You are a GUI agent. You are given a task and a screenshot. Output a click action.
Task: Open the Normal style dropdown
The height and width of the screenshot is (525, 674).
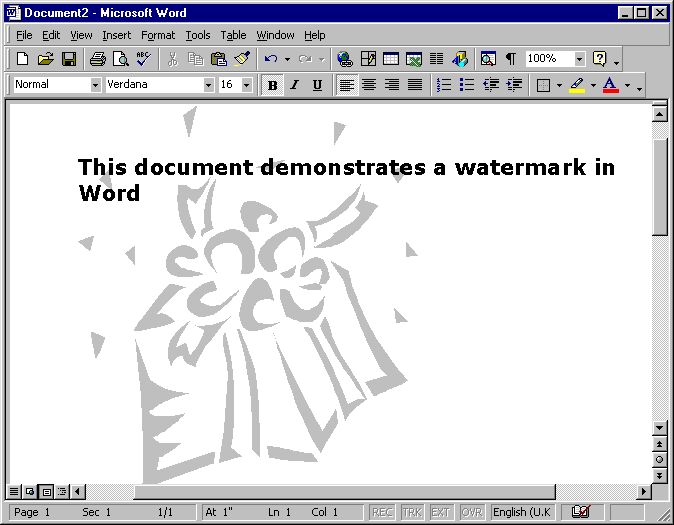[95, 85]
